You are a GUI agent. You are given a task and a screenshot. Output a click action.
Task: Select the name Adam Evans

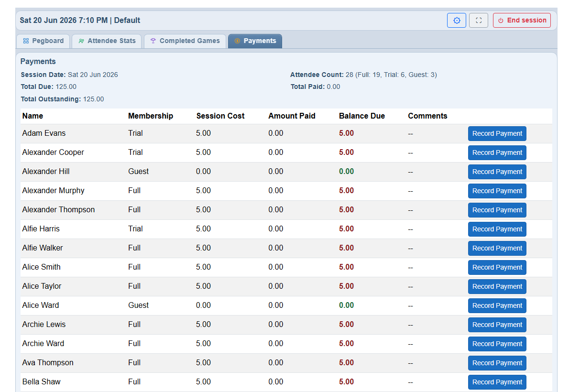point(44,133)
